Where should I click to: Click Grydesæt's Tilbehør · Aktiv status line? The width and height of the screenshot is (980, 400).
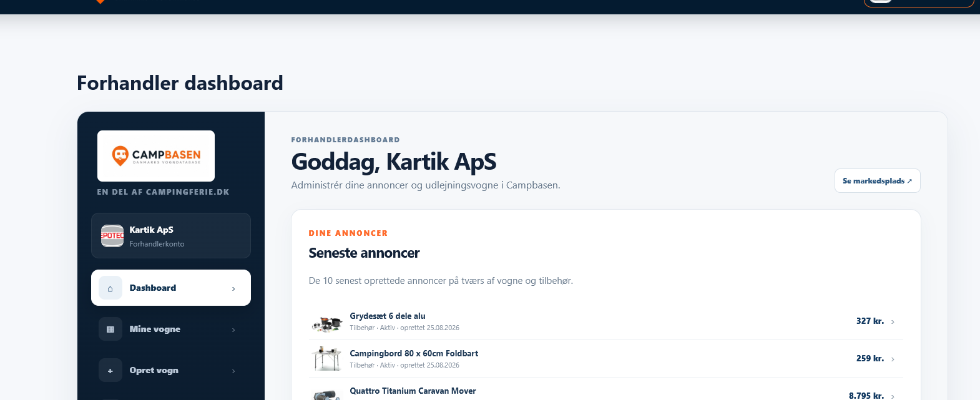[404, 328]
